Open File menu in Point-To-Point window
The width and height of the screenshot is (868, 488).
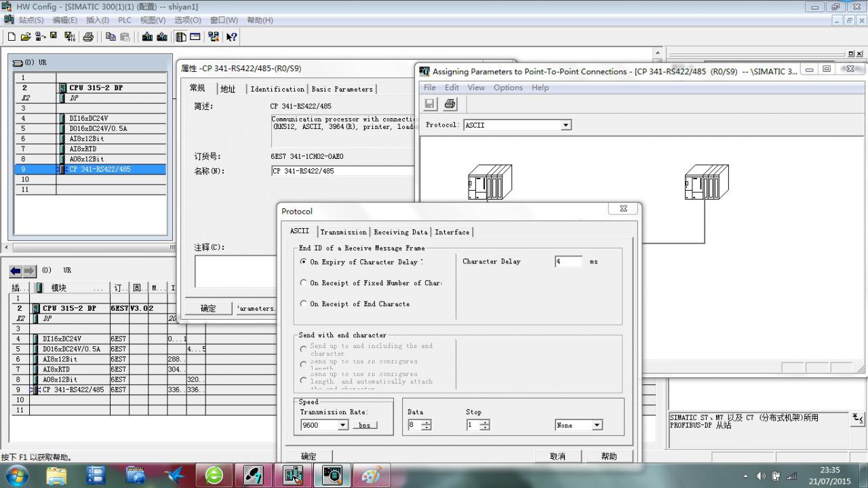[x=430, y=88]
